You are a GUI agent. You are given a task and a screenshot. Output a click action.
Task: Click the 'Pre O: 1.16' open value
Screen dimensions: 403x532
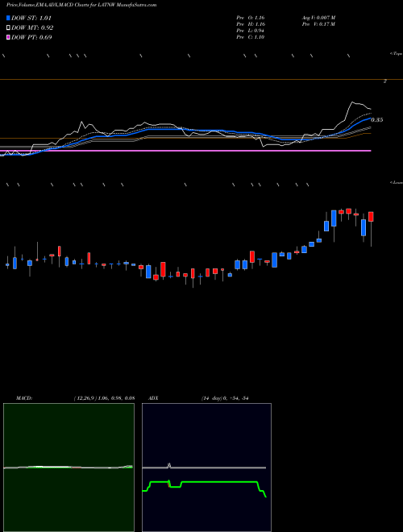tap(251, 17)
